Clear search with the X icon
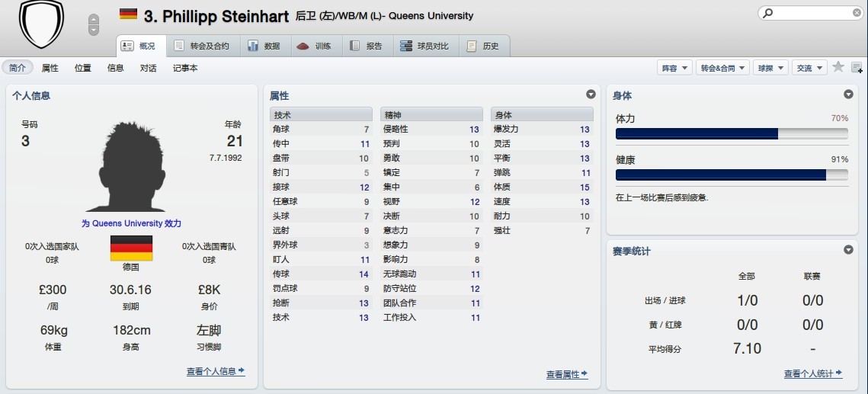The image size is (868, 394). click(857, 13)
